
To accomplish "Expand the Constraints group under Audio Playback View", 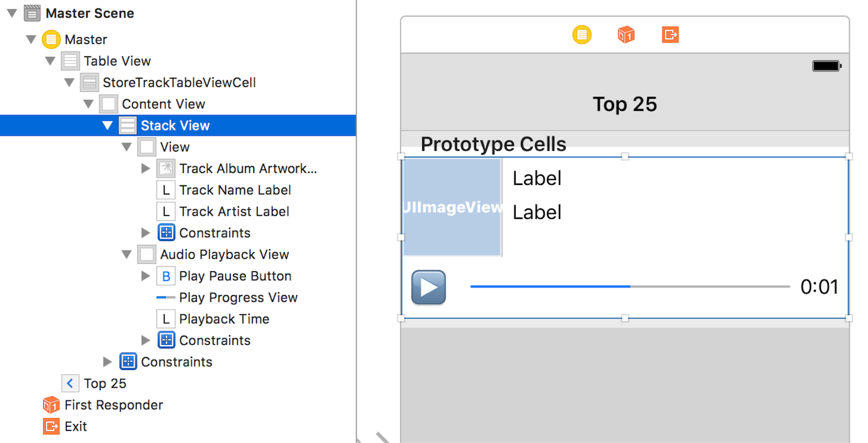I will coord(145,340).
